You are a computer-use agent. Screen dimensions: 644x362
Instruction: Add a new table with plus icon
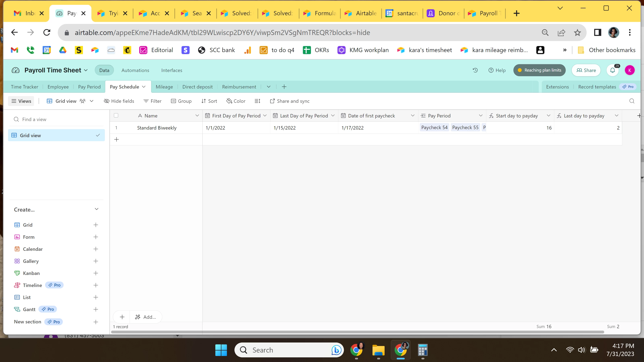click(284, 87)
